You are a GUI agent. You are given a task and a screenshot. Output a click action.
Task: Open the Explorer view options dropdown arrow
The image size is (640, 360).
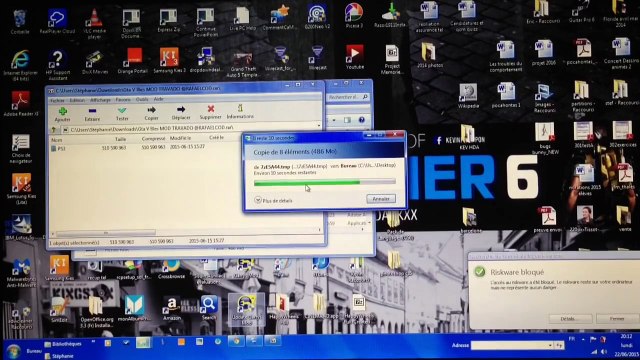tap(334, 120)
